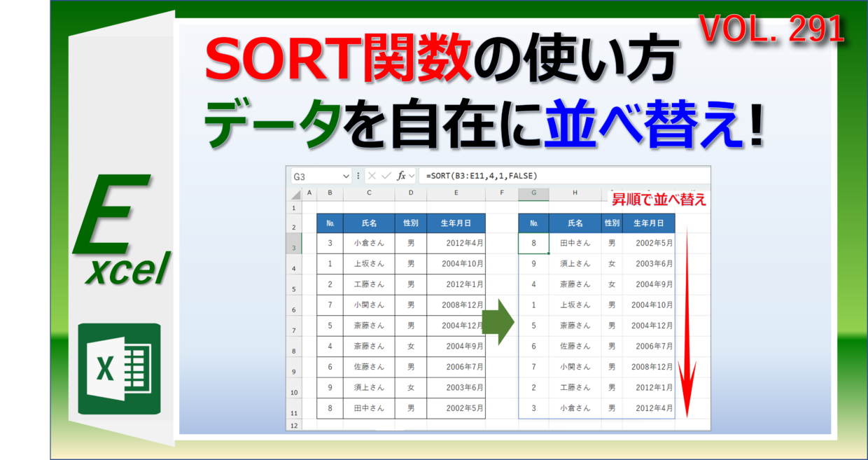Select column H header
The height and width of the screenshot is (460, 868).
coord(575,193)
